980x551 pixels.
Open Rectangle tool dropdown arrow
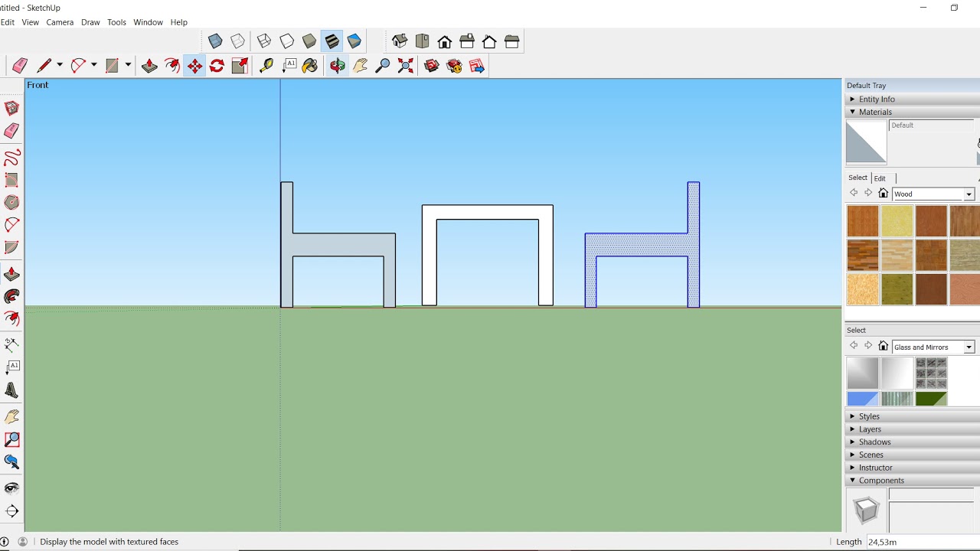pos(128,66)
